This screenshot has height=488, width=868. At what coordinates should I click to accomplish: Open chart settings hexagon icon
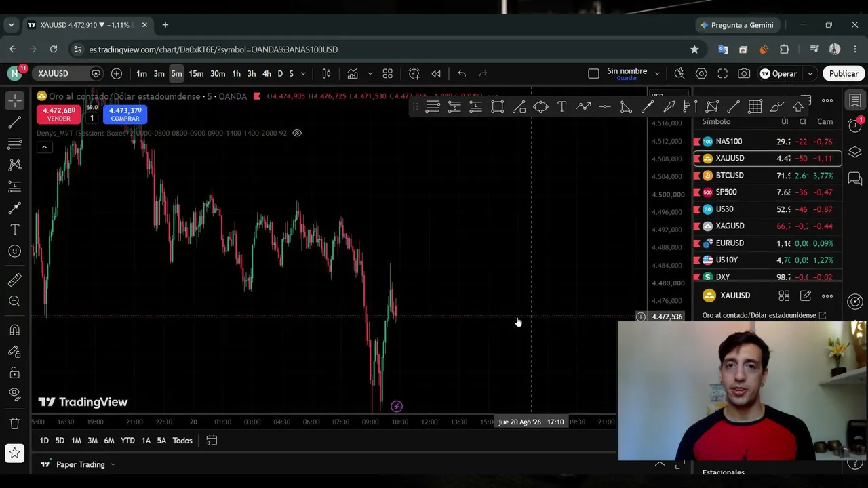coord(701,73)
